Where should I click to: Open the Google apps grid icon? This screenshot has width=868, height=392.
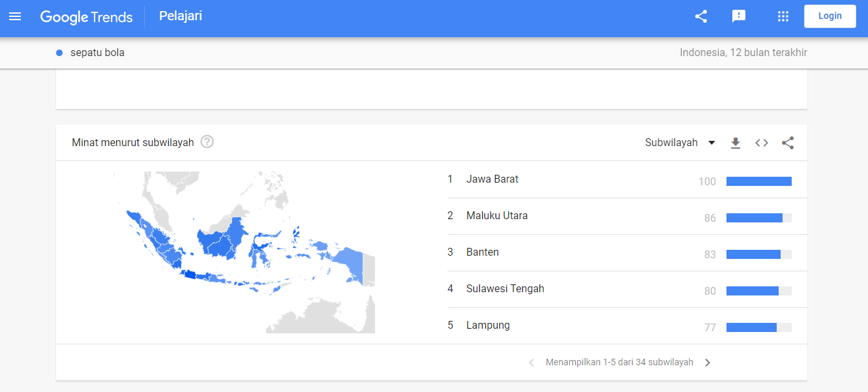[x=783, y=16]
